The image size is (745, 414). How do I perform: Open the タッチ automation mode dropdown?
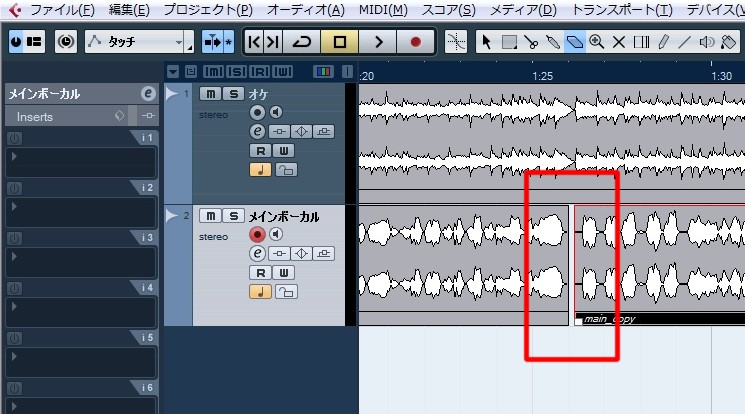pos(139,42)
